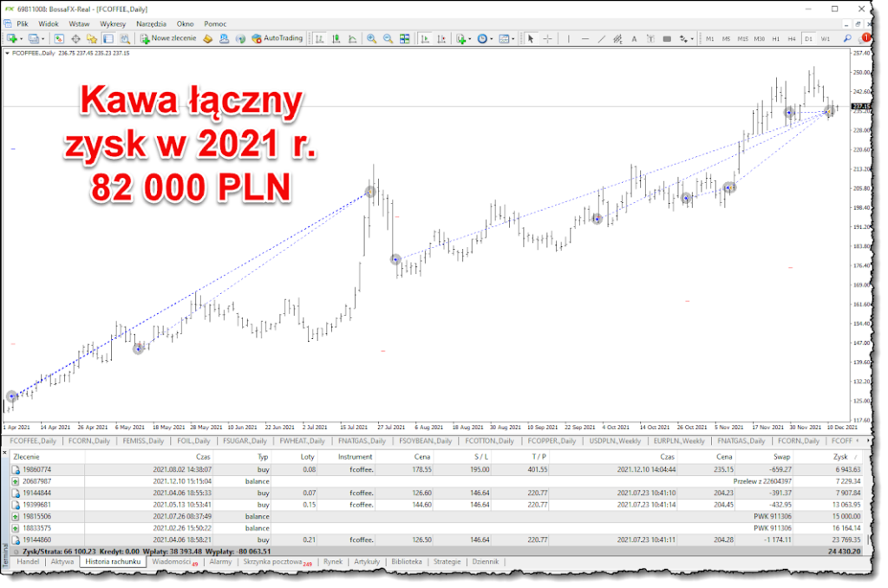Viewport: 888px width, 588px height.
Task: Toggle the Terminal panel icon
Action: [108, 38]
